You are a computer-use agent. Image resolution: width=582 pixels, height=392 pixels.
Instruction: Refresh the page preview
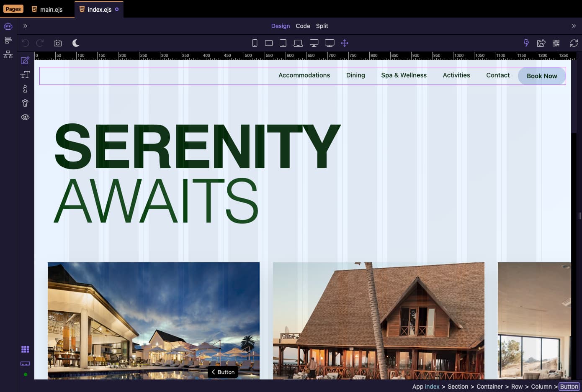[574, 43]
